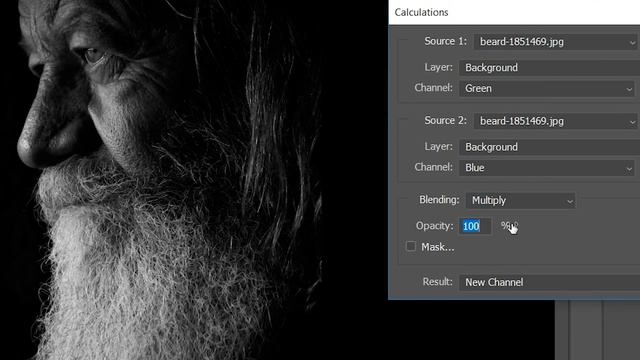Enable the Mask checkbox

point(411,247)
